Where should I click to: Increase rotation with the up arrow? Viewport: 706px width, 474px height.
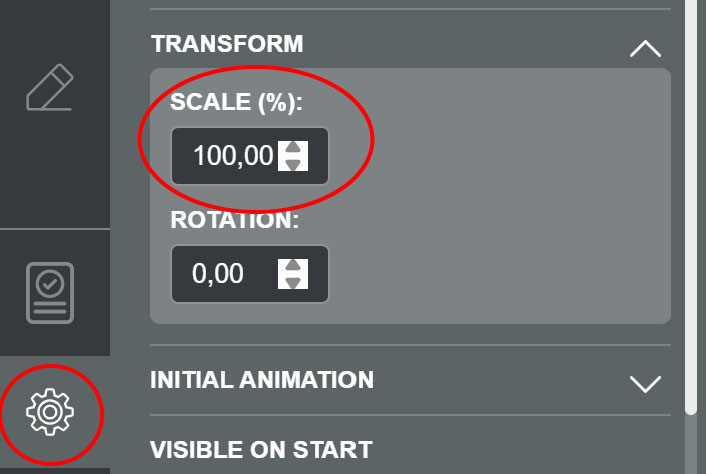coord(293,266)
